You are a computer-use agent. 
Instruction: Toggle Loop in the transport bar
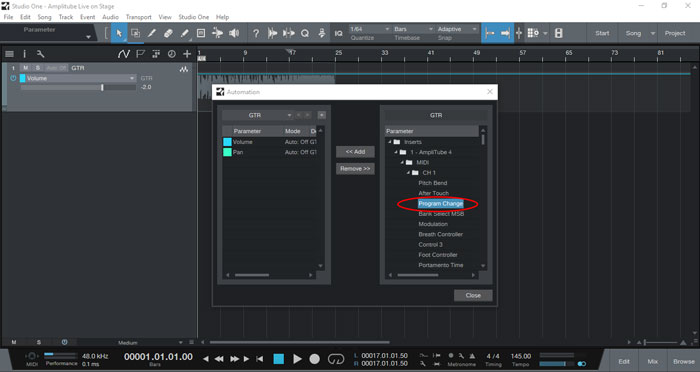(x=336, y=359)
